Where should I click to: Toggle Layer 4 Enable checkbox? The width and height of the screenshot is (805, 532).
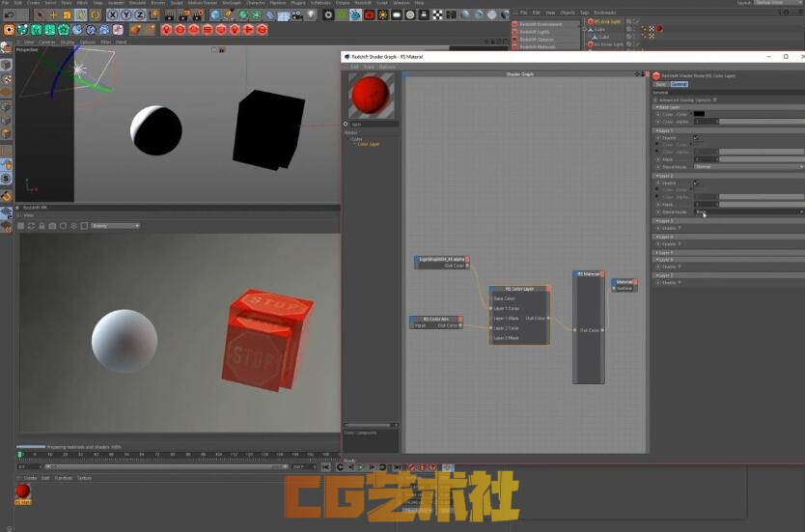[680, 244]
